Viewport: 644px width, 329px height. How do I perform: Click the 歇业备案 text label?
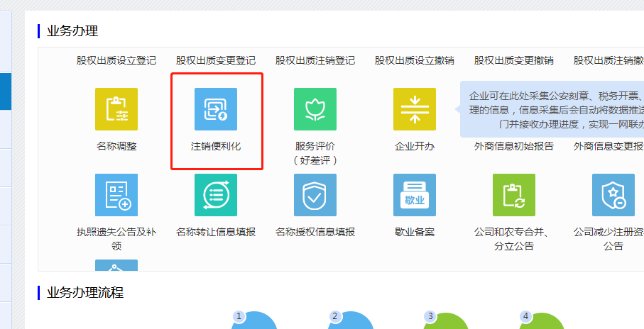pyautogui.click(x=415, y=232)
